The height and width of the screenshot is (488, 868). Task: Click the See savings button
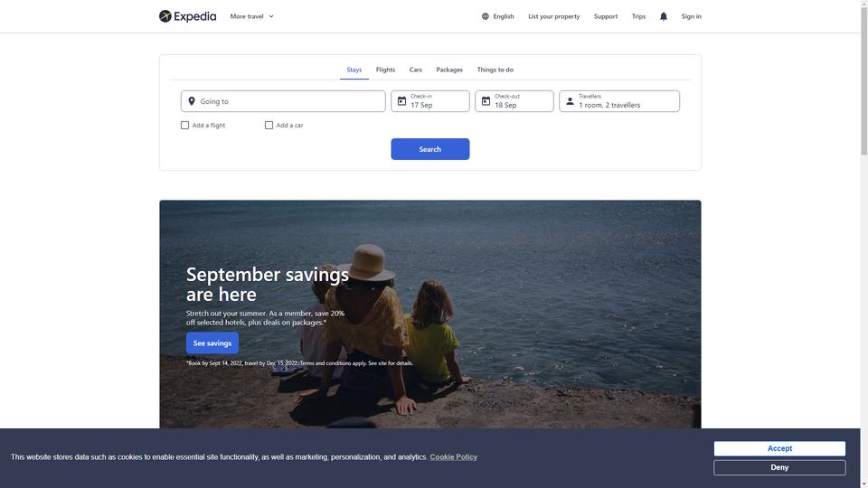[x=212, y=343]
